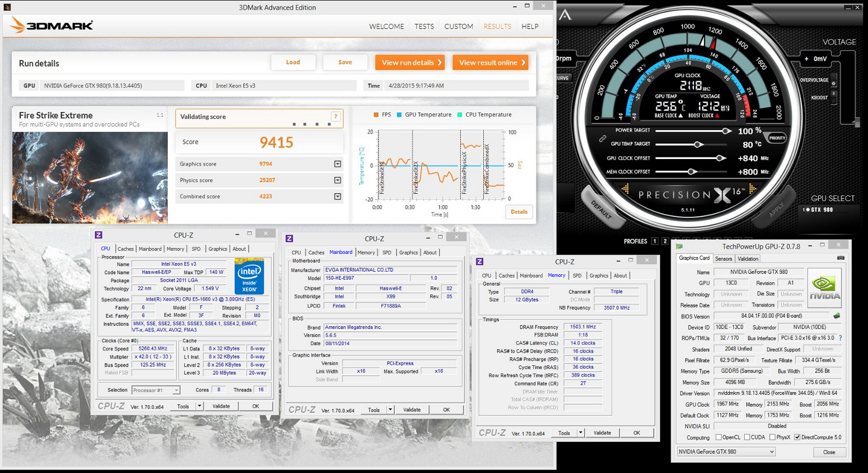Click the FPS orange legend marker
Image resolution: width=868 pixels, height=473 pixels.
tap(376, 115)
